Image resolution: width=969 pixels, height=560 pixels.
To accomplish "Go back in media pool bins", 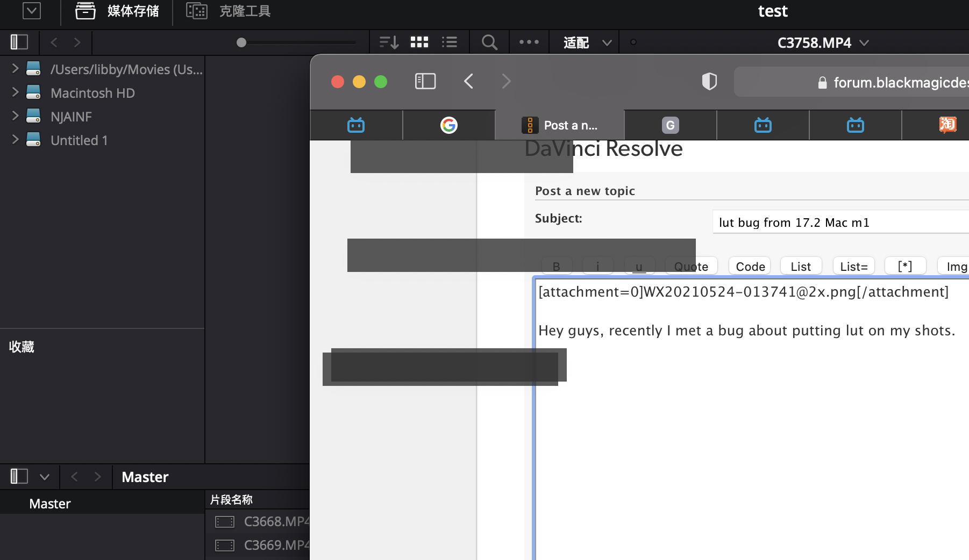I will coord(75,477).
